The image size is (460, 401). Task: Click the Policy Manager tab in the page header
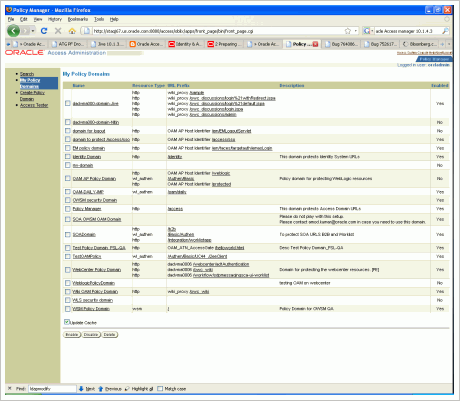[x=434, y=59]
